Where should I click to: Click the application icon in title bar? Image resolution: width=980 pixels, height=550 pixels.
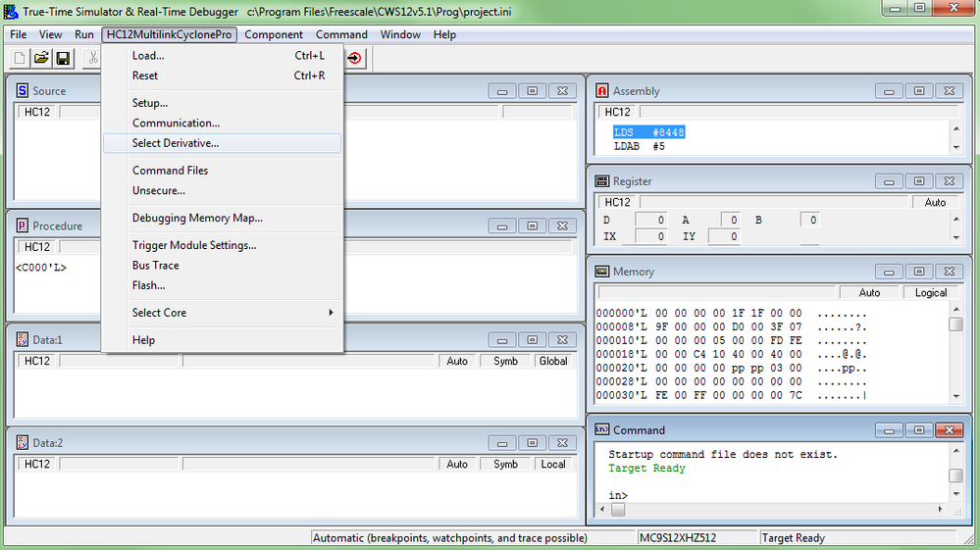(x=11, y=11)
